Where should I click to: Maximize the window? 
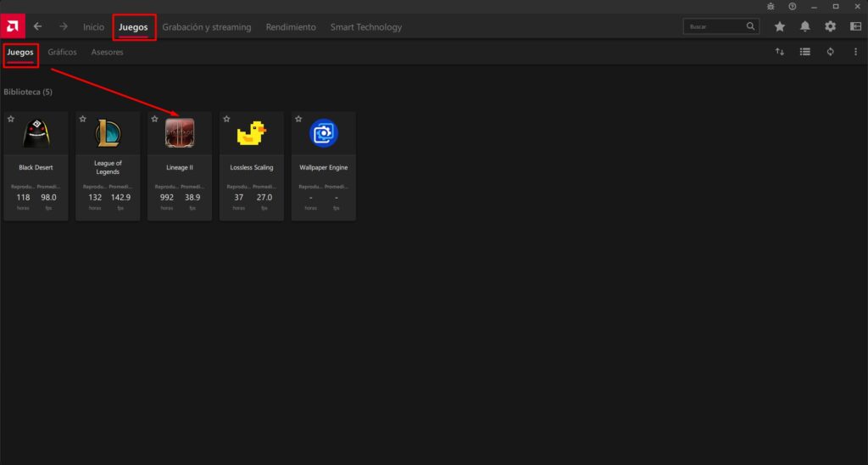[836, 7]
